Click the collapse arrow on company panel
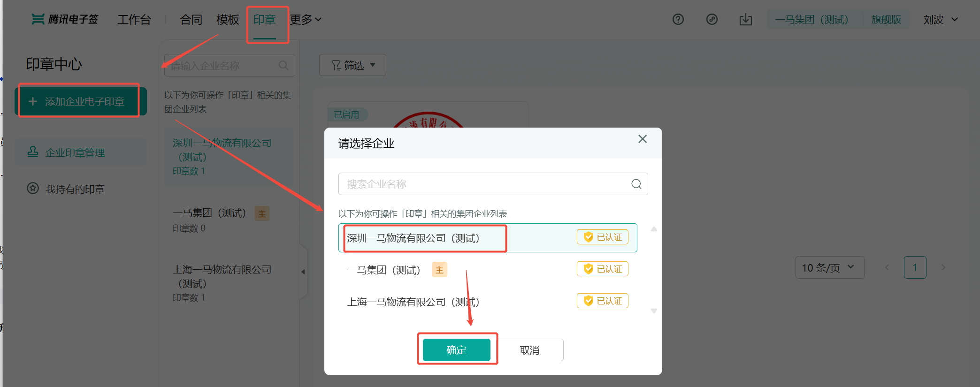The width and height of the screenshot is (980, 387). [303, 272]
